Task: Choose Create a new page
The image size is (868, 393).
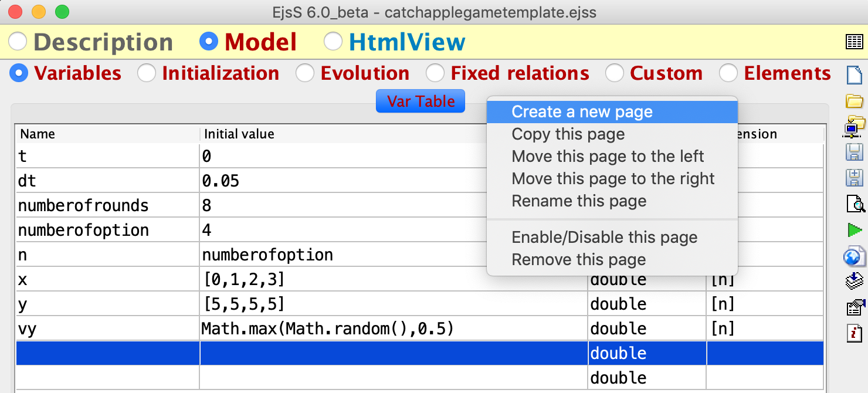Action: coord(612,111)
